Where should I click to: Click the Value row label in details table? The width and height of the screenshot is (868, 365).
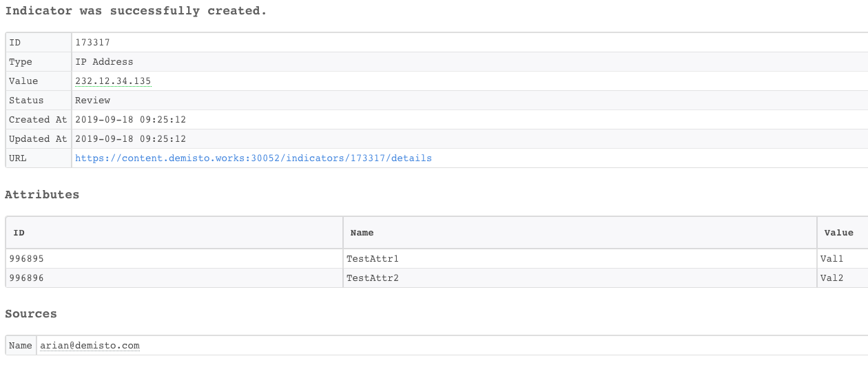[x=23, y=81]
